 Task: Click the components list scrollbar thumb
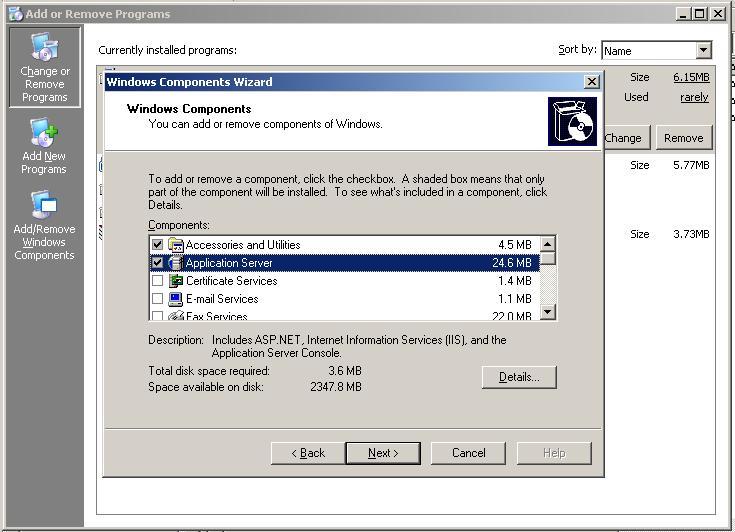(548, 259)
